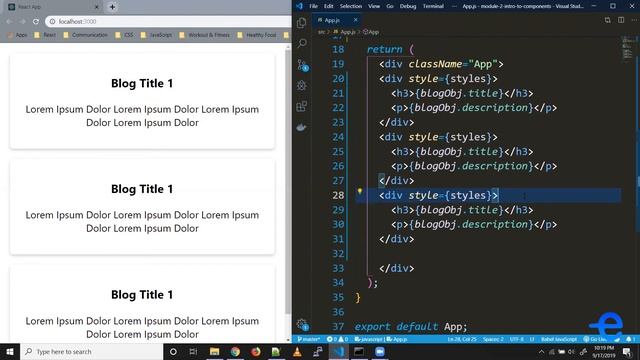
Task: Open the Edit menu in VS Code
Action: pyautogui.click(x=329, y=6)
